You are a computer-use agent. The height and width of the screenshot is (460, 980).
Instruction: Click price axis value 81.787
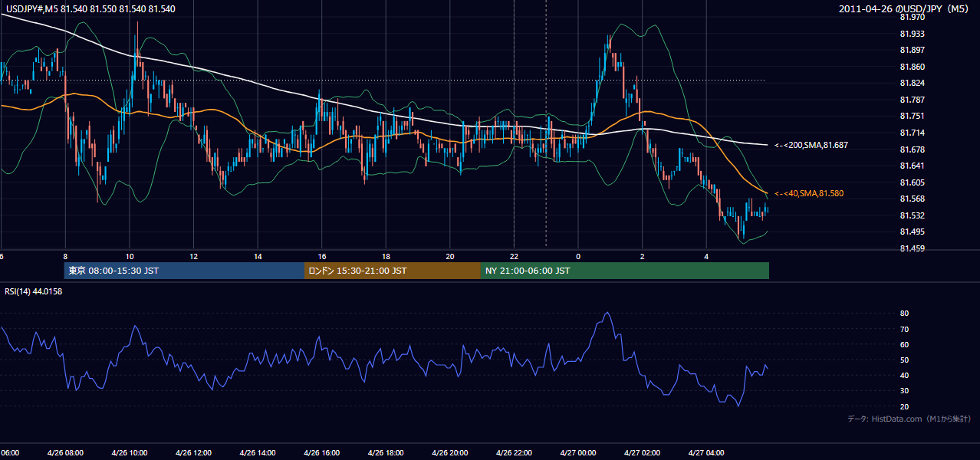(x=912, y=100)
